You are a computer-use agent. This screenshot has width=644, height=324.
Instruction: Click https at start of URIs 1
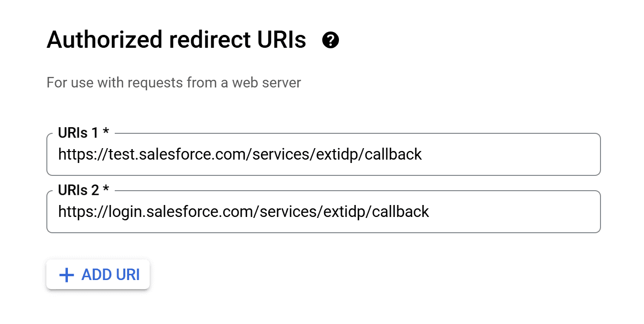tap(74, 154)
